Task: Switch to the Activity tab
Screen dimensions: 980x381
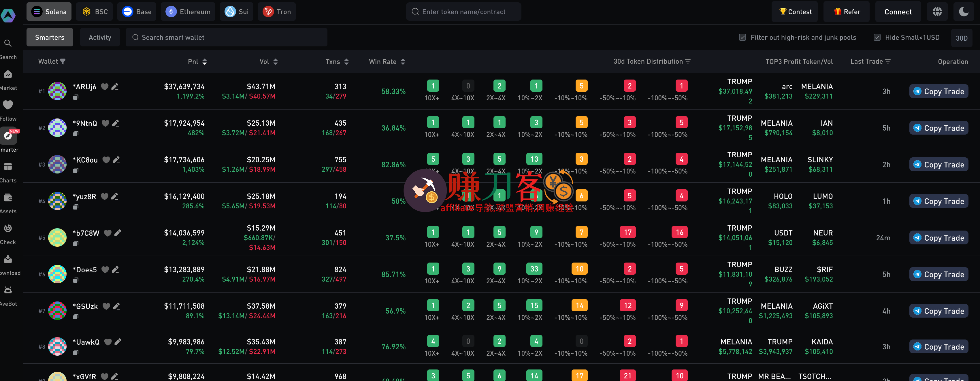Action: coord(100,37)
